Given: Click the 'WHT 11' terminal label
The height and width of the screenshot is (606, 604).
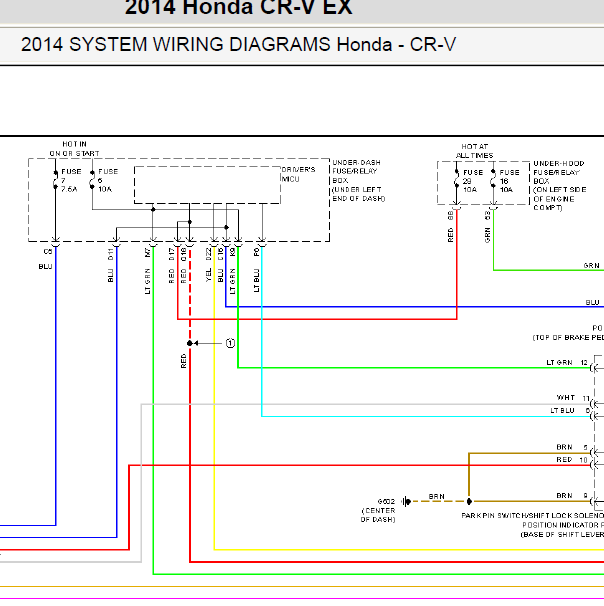Looking at the screenshot, I should [x=573, y=398].
